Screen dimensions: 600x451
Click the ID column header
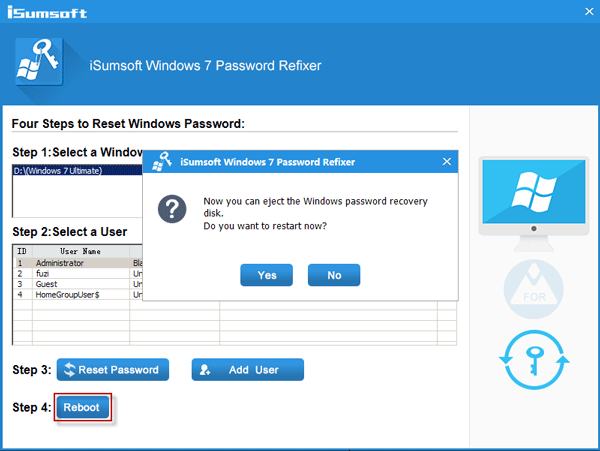click(22, 251)
